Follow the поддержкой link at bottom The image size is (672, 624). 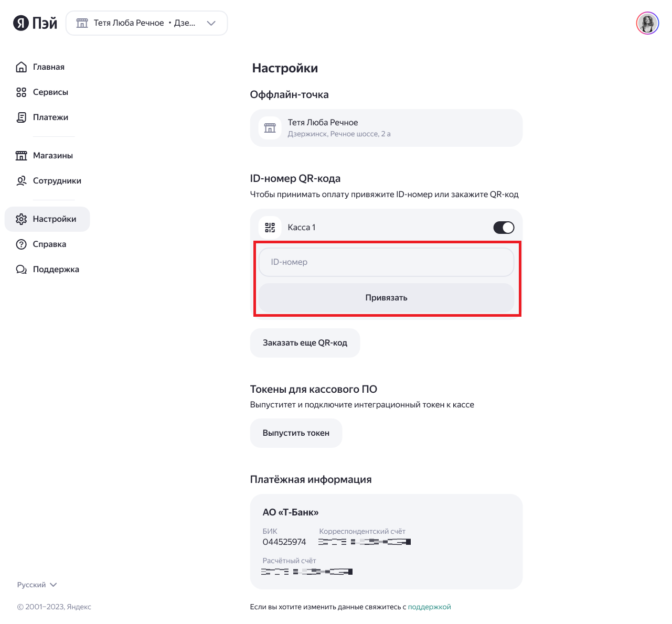(x=429, y=607)
